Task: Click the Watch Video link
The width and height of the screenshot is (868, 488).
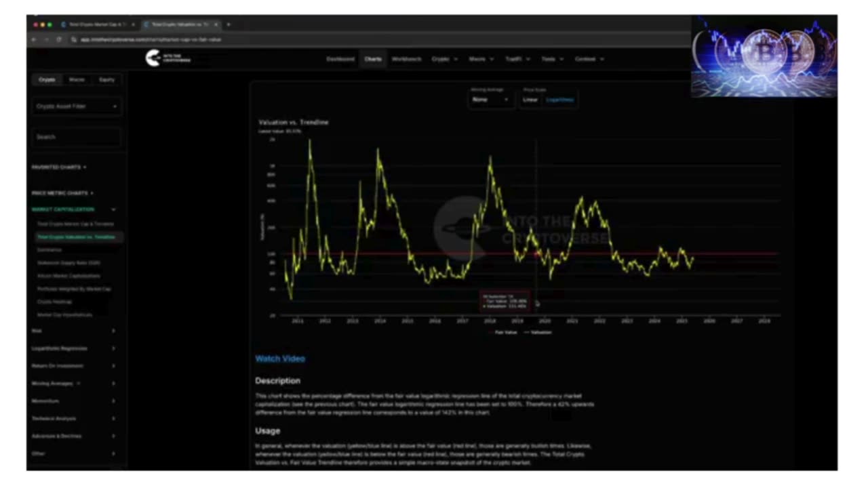Action: (x=280, y=359)
